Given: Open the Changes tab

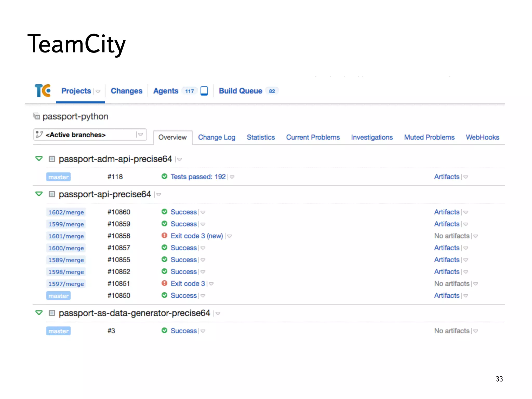Looking at the screenshot, I should pyautogui.click(x=127, y=91).
